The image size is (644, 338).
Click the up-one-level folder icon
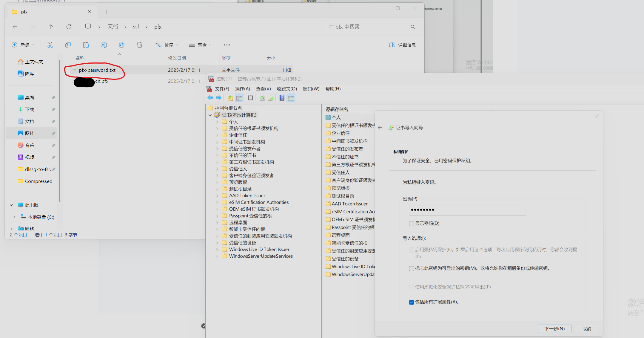[230, 98]
